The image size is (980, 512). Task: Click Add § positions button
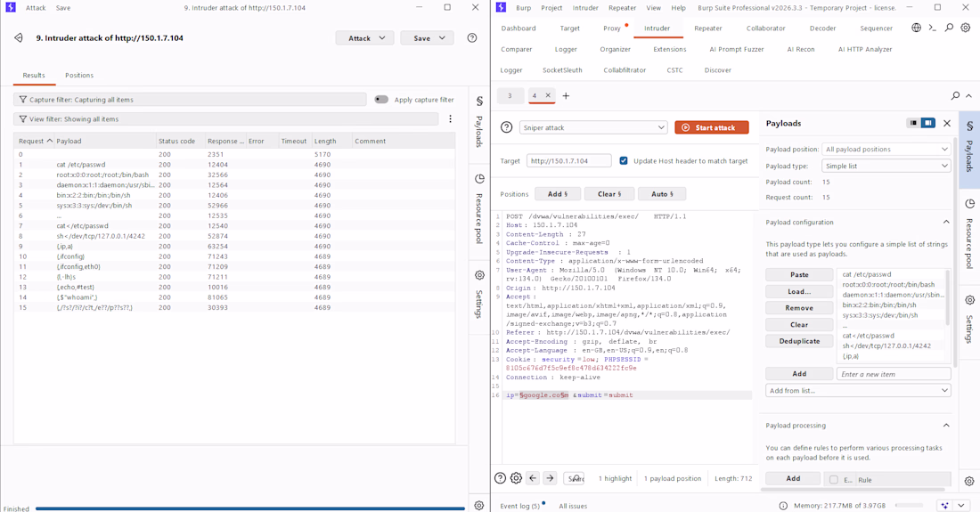pos(558,194)
